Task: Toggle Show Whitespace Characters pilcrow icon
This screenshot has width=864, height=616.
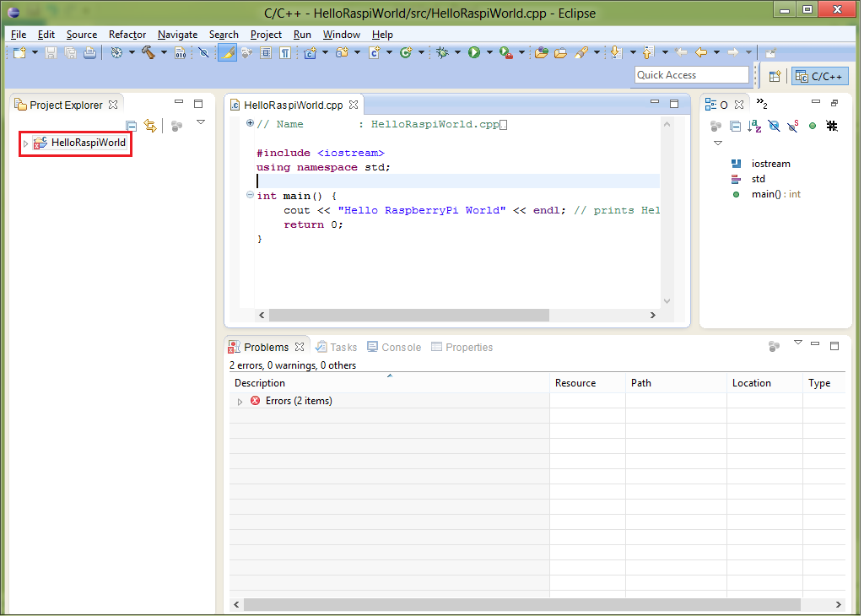Action: (285, 53)
